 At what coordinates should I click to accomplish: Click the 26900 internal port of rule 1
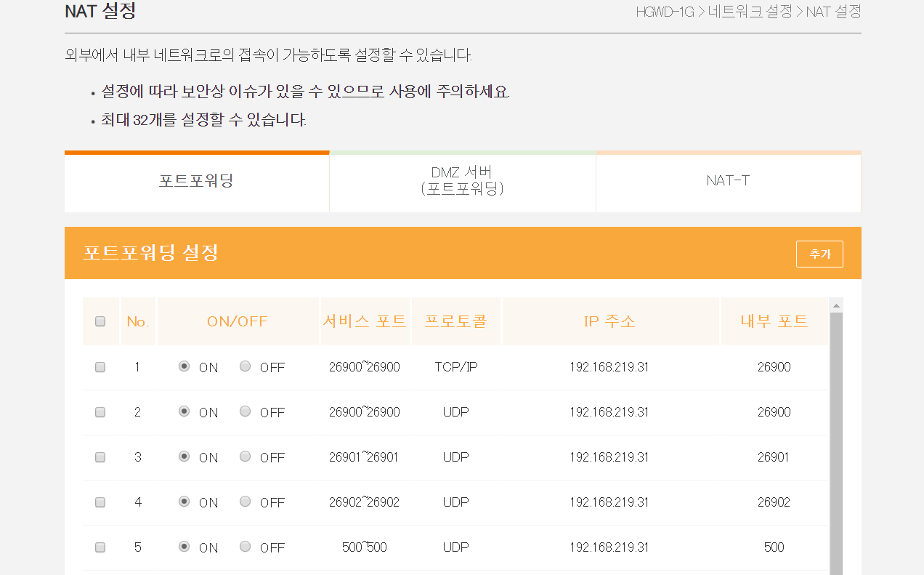coord(774,367)
